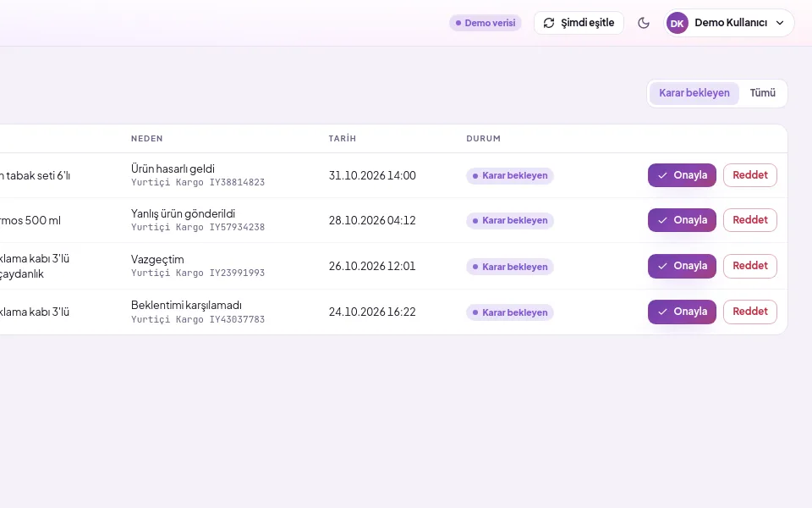Reject the Vazgeçtim return request
Viewport: 812px width, 508px height.
(x=750, y=266)
